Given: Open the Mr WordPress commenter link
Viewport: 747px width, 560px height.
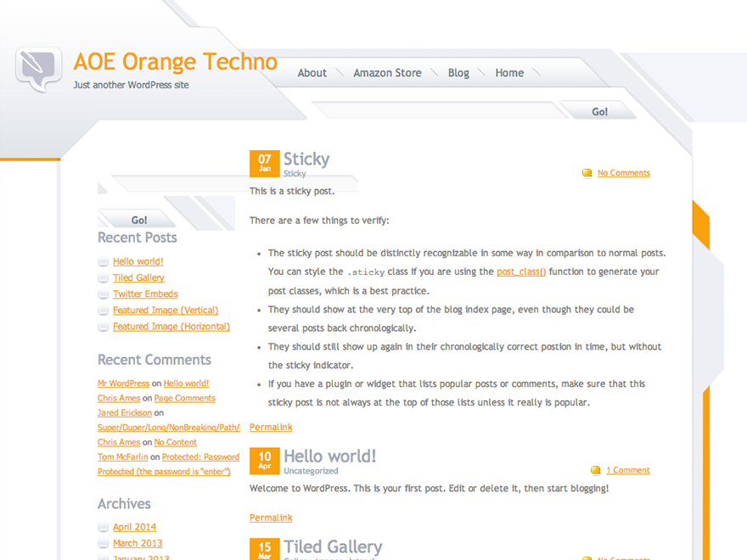Looking at the screenshot, I should (123, 383).
